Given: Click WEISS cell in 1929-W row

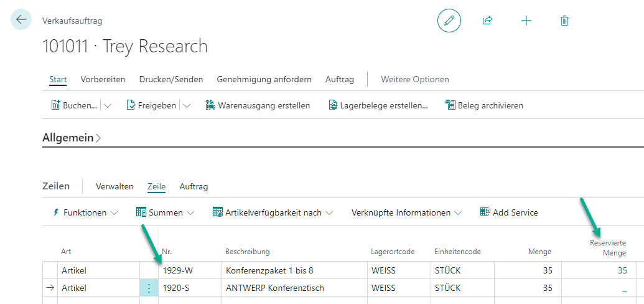Looking at the screenshot, I should [399, 271].
